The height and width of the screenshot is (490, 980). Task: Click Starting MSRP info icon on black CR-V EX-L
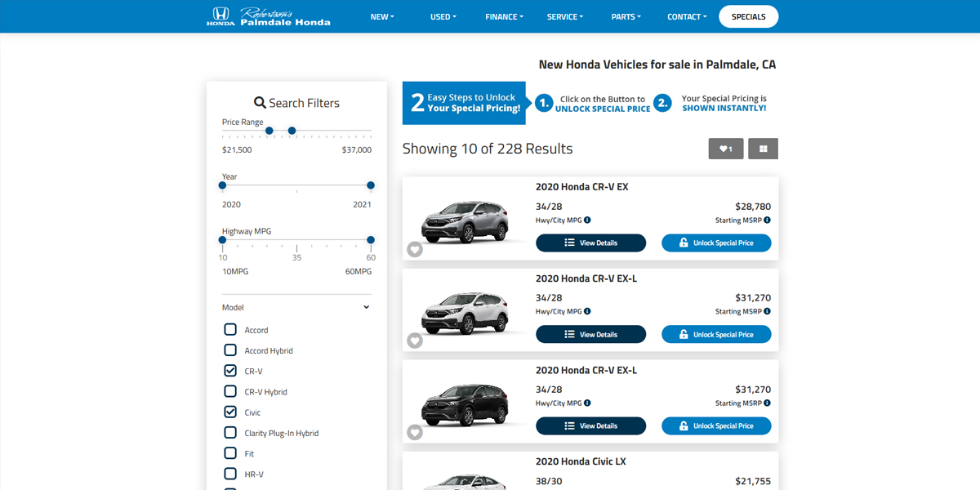click(x=767, y=403)
